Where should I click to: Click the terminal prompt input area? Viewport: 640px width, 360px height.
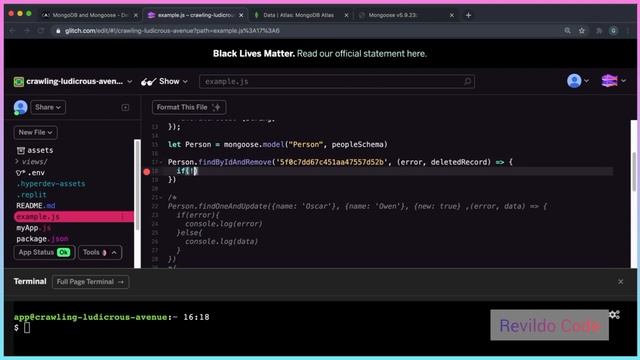point(27,327)
